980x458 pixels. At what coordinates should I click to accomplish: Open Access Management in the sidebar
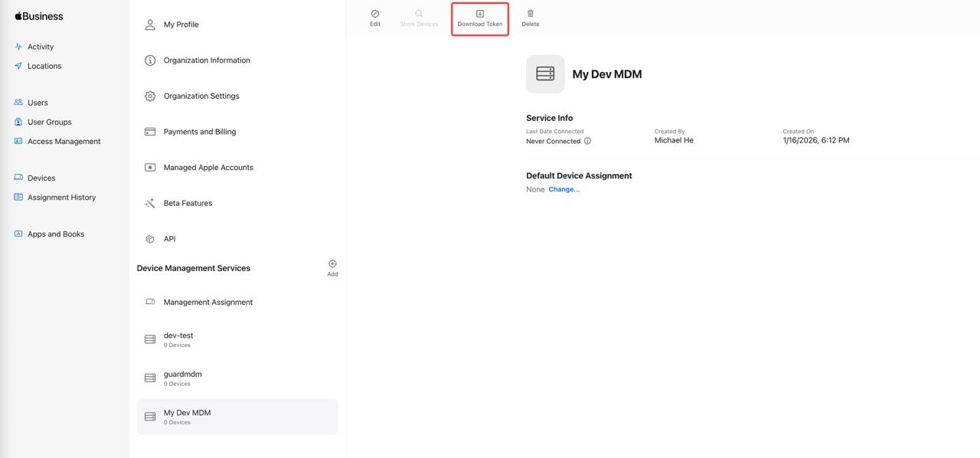(64, 141)
